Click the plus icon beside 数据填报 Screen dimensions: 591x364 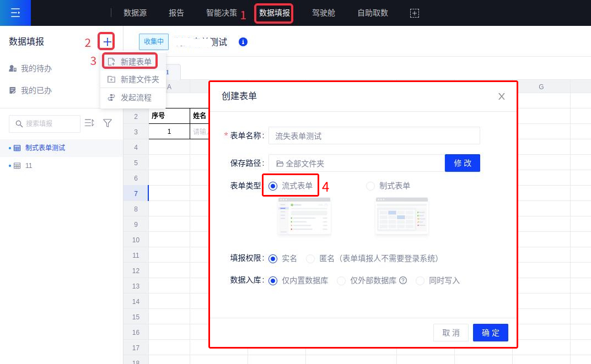[108, 41]
